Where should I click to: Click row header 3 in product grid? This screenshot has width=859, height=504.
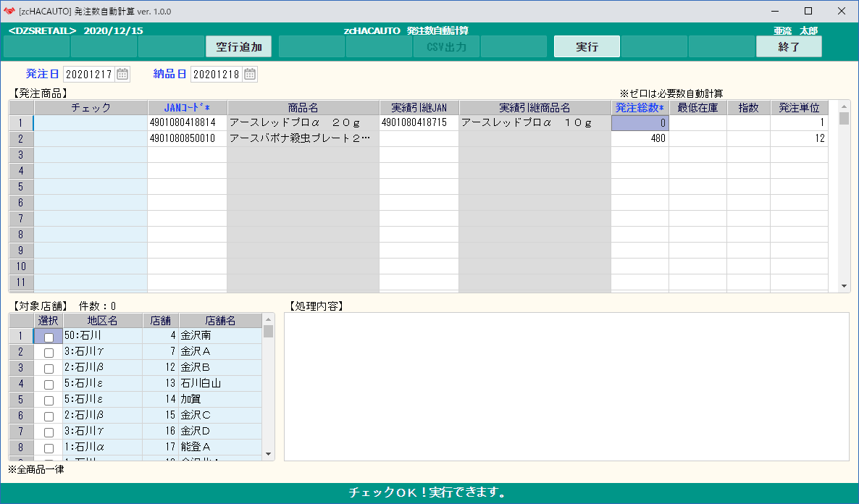pyautogui.click(x=21, y=154)
